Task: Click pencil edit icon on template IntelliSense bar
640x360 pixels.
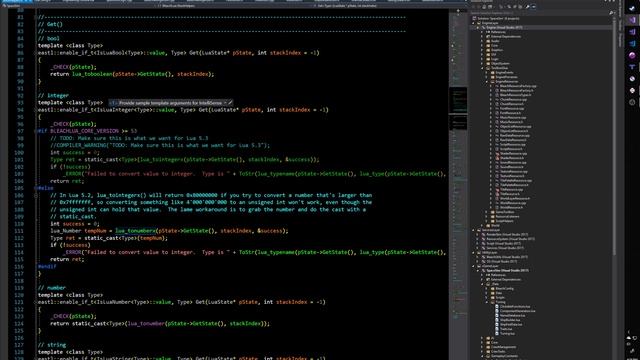Action: click(x=230, y=103)
